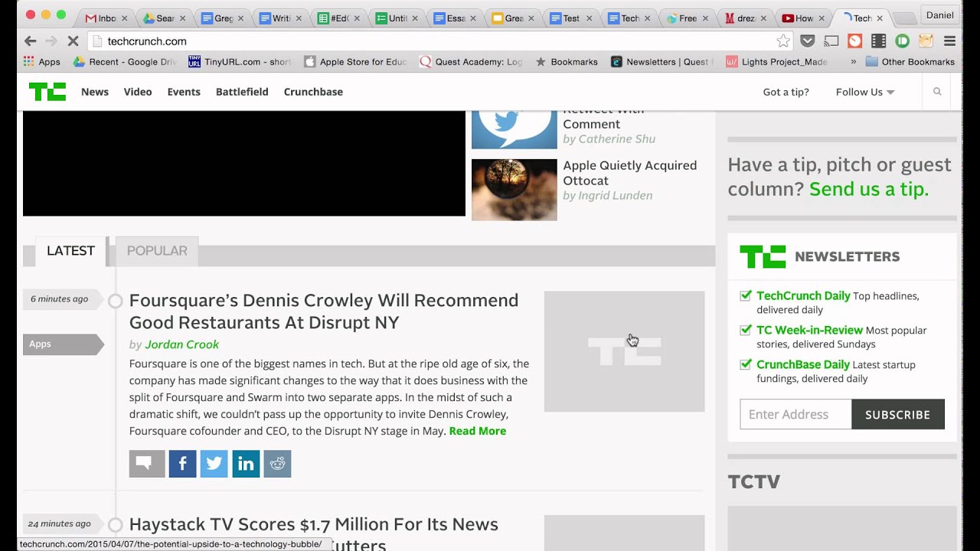Expand the Follow Us dropdown

pyautogui.click(x=865, y=92)
